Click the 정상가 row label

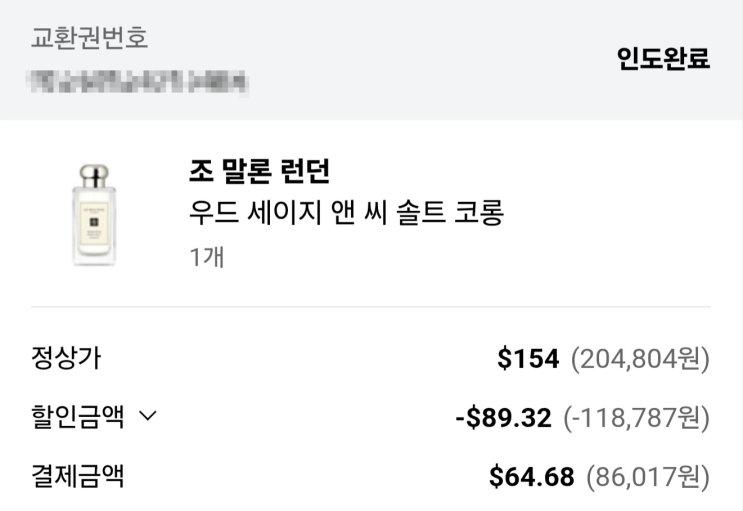pyautogui.click(x=66, y=358)
